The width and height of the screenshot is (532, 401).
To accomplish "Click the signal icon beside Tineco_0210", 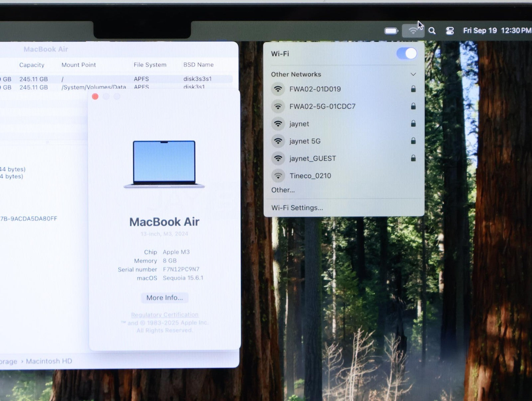I will point(278,175).
